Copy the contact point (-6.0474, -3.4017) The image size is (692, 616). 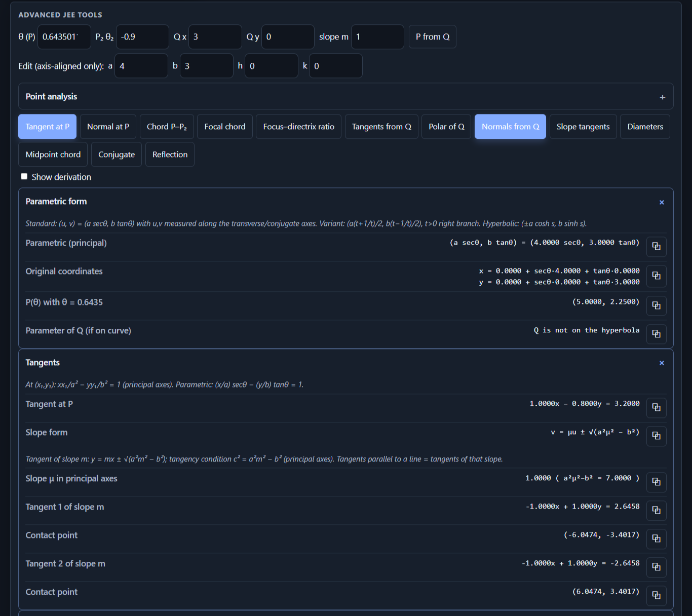point(656,539)
